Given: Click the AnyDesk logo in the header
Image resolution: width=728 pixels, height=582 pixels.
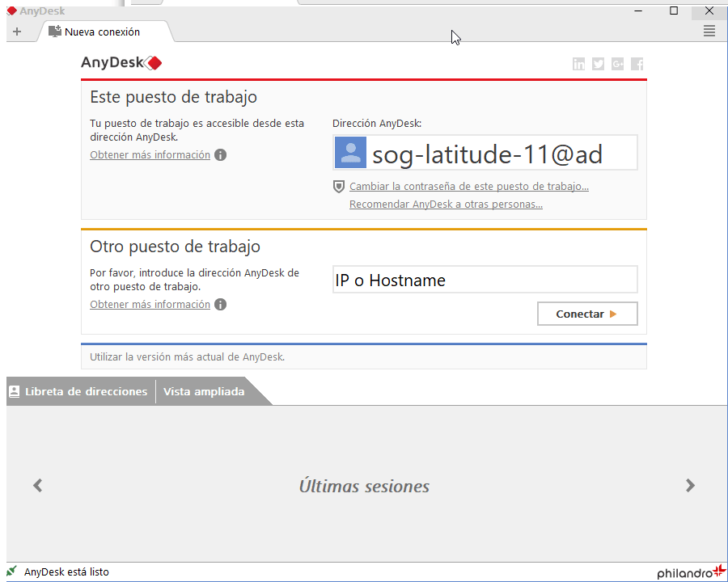Looking at the screenshot, I should [x=121, y=63].
